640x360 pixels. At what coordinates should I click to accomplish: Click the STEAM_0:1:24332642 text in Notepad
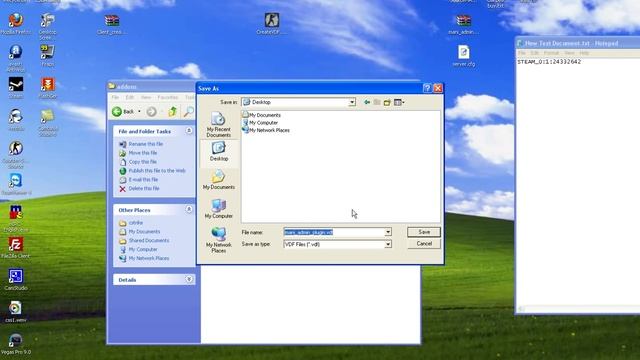pos(549,62)
